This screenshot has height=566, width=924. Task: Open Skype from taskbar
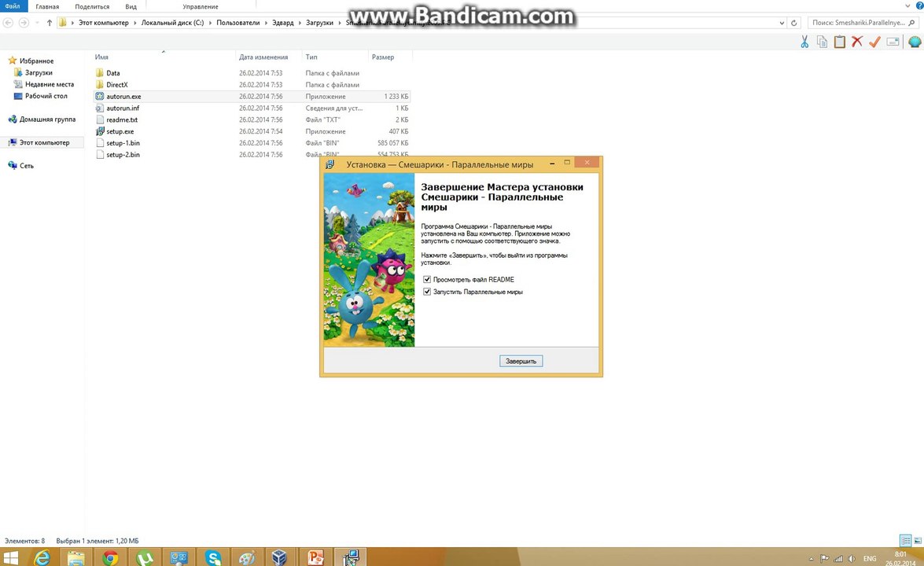coord(213,557)
